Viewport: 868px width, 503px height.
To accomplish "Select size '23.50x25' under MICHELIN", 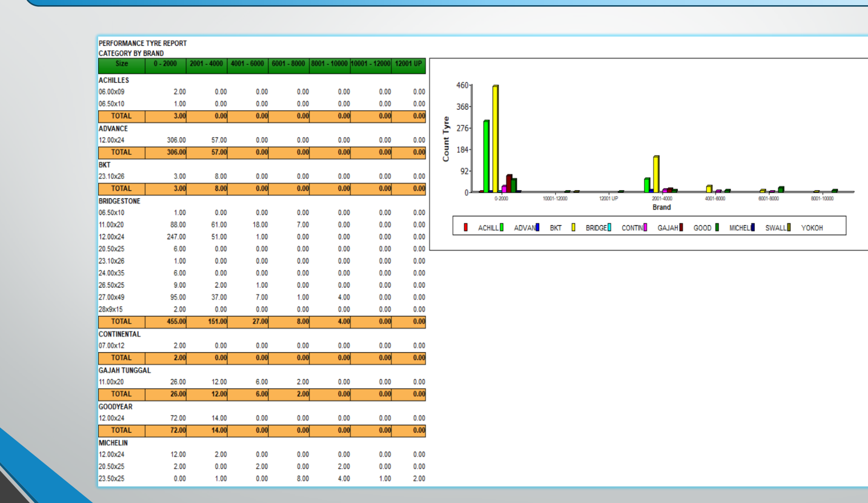I will pos(111,479).
